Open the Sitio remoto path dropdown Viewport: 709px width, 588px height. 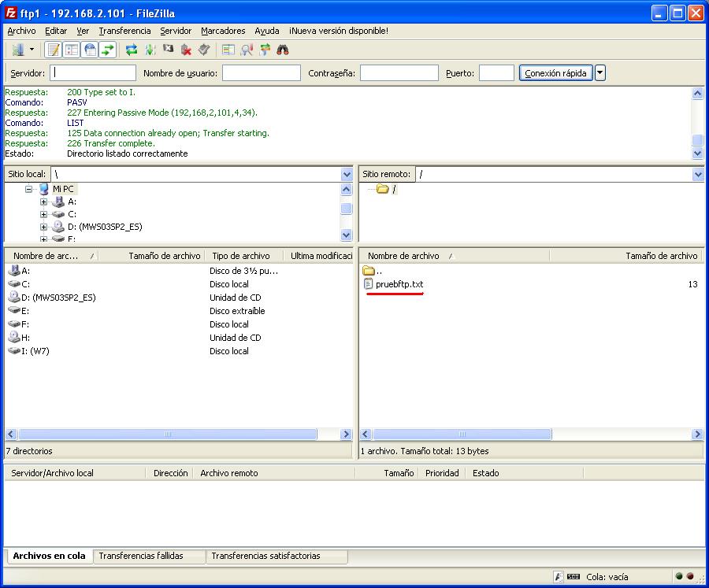point(696,174)
